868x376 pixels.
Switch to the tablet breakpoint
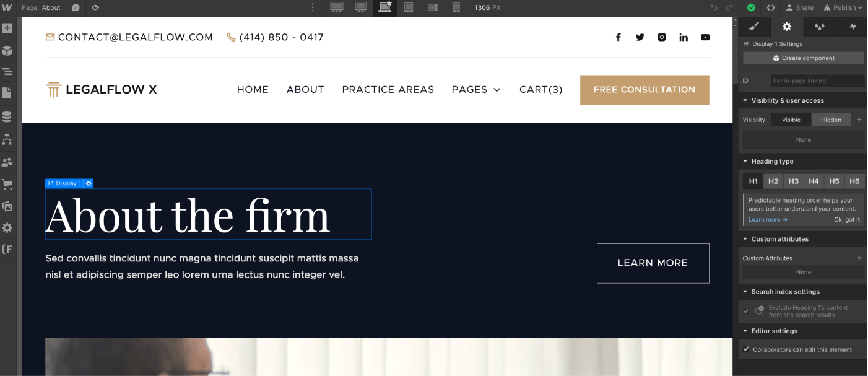[x=409, y=7]
